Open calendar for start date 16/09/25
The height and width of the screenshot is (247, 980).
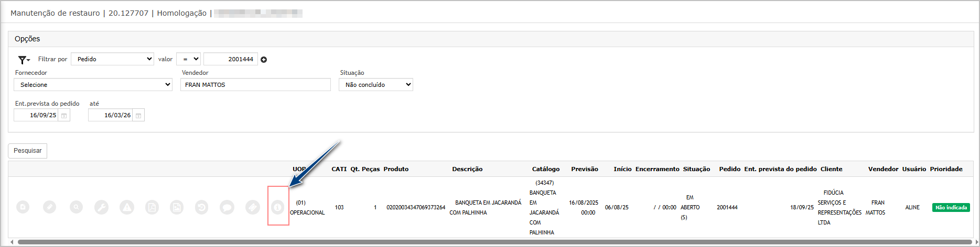pos(64,116)
